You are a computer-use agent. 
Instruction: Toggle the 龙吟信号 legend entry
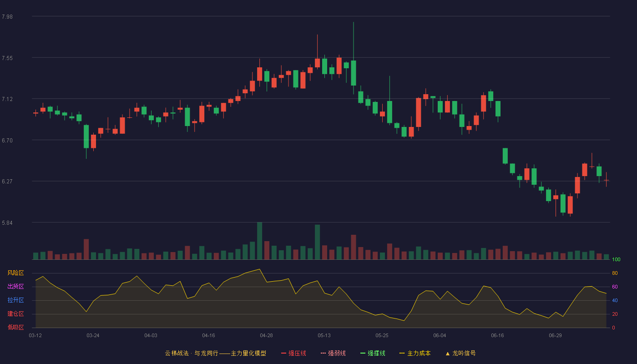coord(460,353)
